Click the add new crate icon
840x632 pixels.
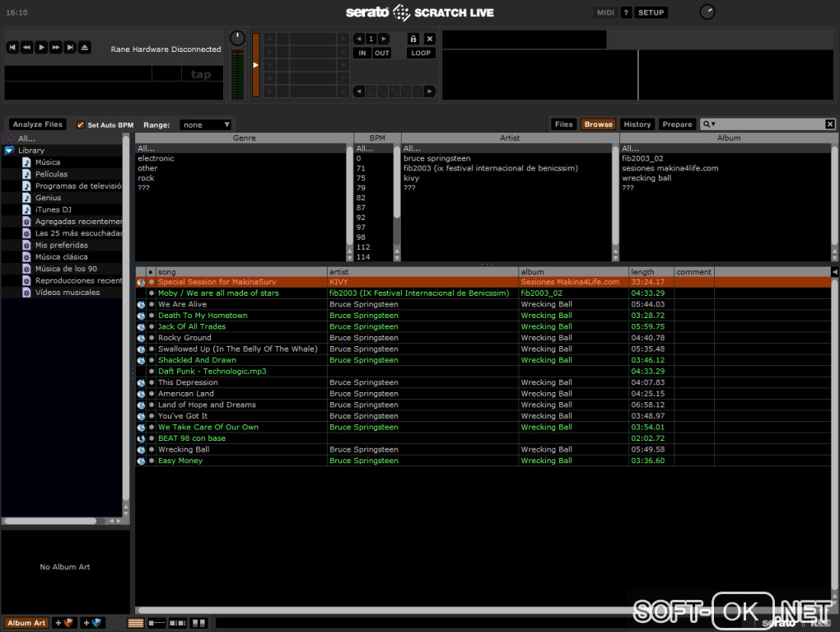click(x=64, y=623)
